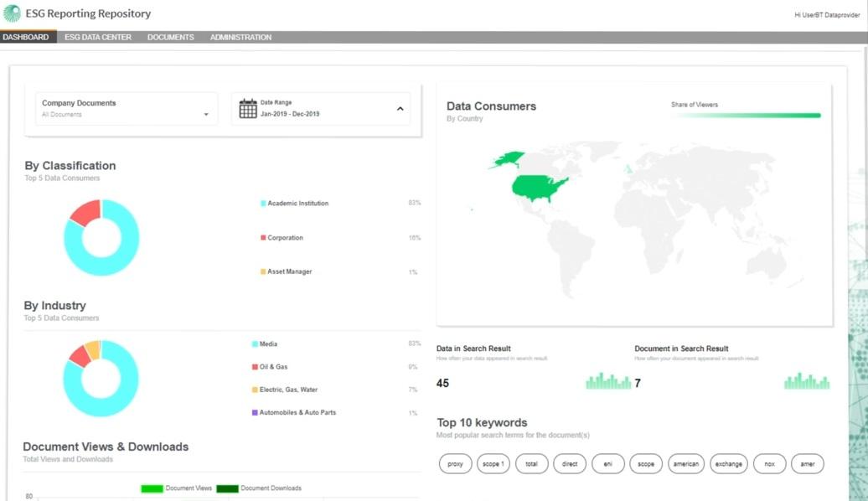
Task: Click the Top 10 keywords heading
Action: [x=482, y=422]
